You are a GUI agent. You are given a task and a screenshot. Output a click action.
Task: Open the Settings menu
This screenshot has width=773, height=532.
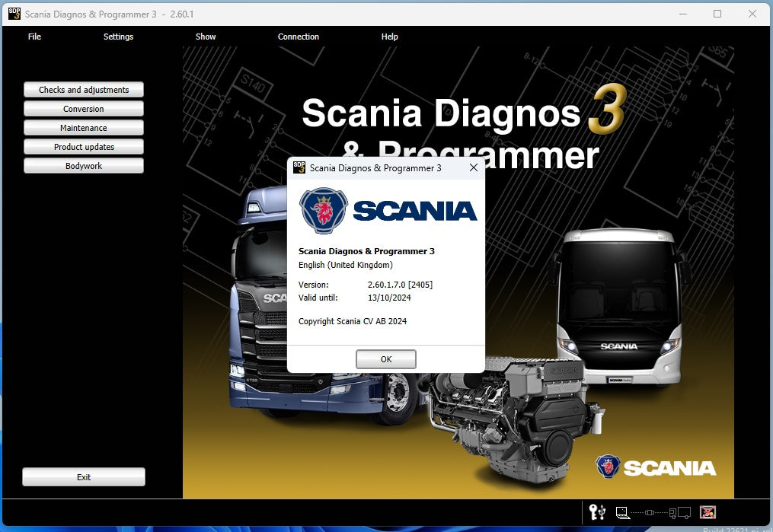118,37
